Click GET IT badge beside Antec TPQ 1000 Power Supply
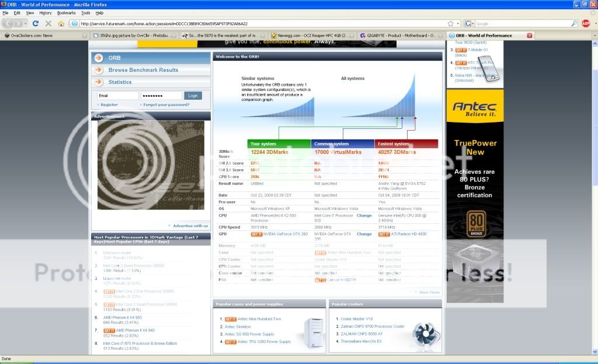Image resolution: width=598 pixels, height=364 pixels. [231, 342]
